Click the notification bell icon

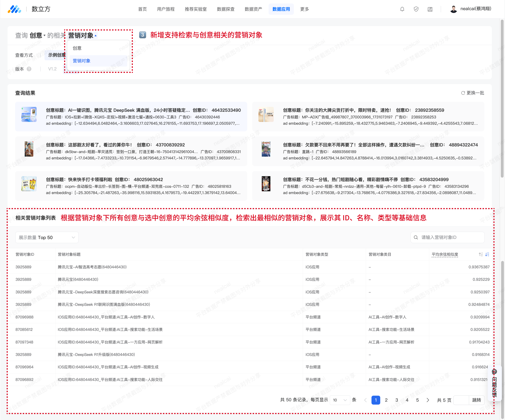402,9
